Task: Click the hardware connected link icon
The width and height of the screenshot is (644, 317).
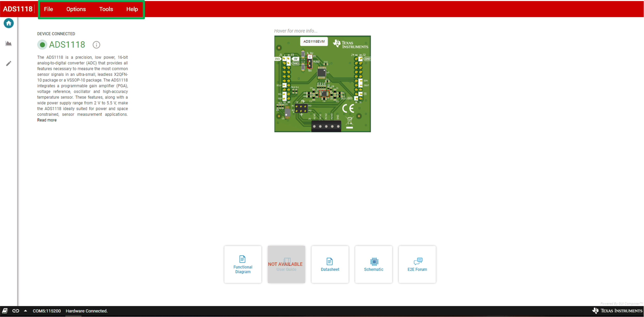Action: 15,311
